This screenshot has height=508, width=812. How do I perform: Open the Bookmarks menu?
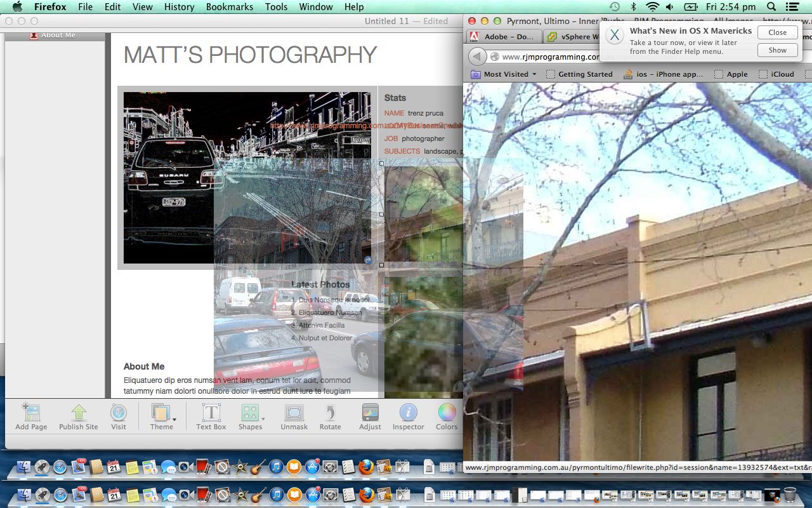pyautogui.click(x=230, y=7)
